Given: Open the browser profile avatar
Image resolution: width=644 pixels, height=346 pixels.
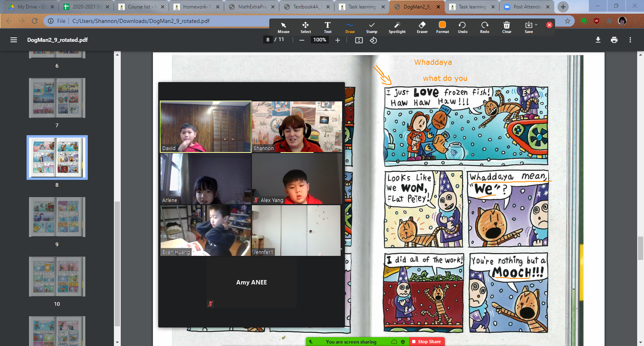Looking at the screenshot, I should [622, 21].
